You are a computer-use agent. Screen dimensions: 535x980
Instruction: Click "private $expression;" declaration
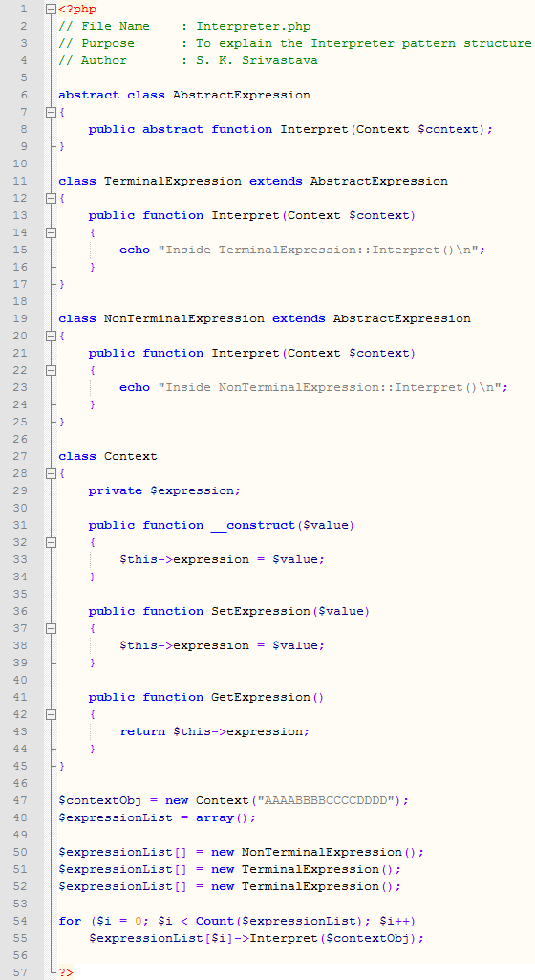(x=164, y=490)
